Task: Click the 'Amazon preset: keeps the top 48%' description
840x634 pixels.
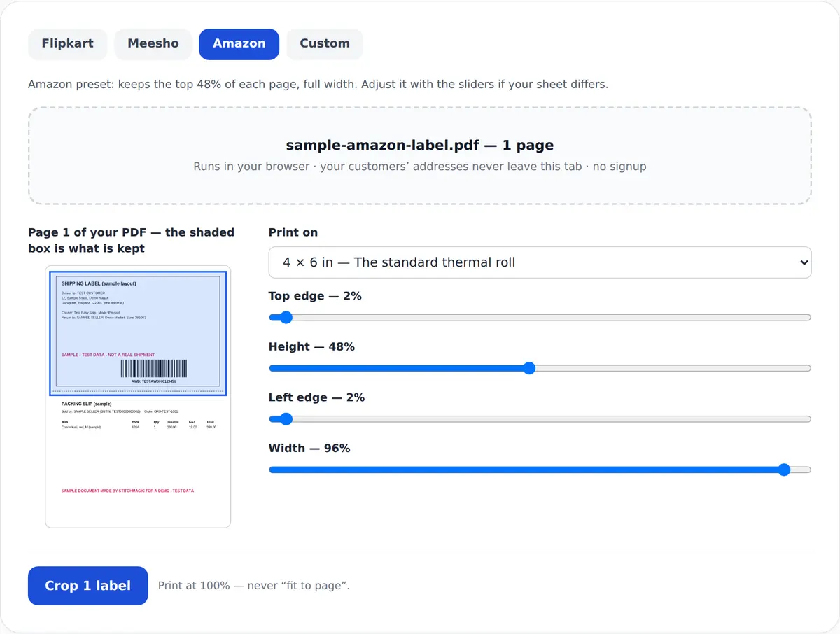Action: click(x=318, y=85)
